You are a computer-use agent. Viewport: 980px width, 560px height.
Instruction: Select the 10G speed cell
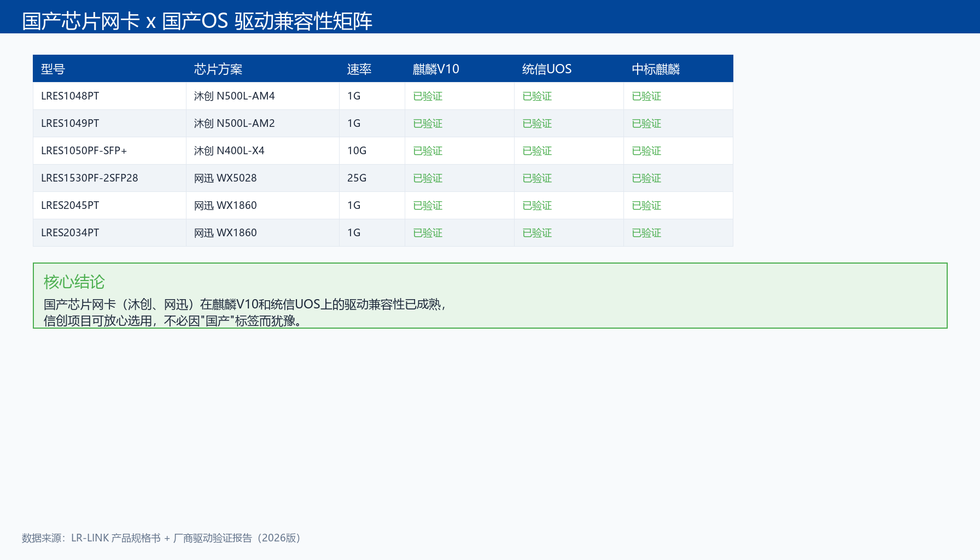click(x=372, y=151)
